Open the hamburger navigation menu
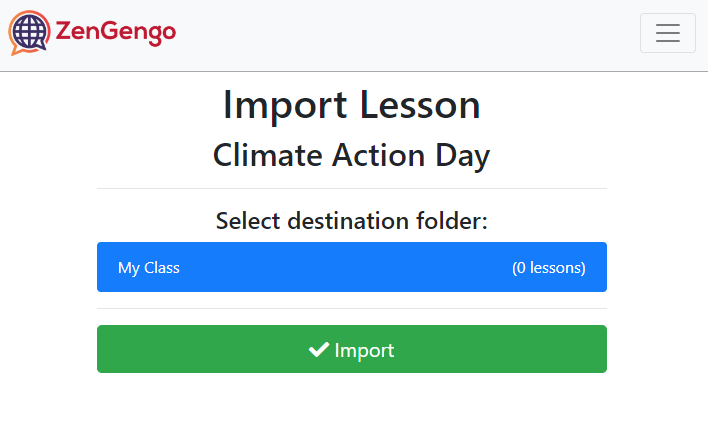708x421 pixels. 667,33
